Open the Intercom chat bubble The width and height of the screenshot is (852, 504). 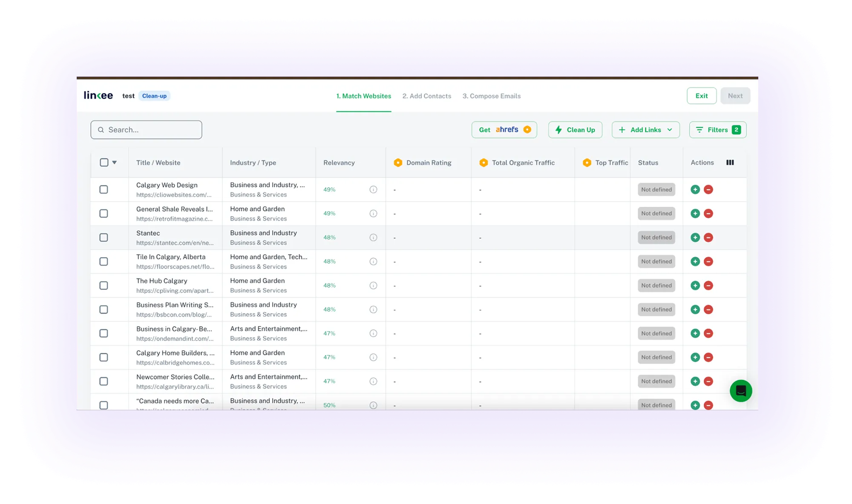(741, 390)
